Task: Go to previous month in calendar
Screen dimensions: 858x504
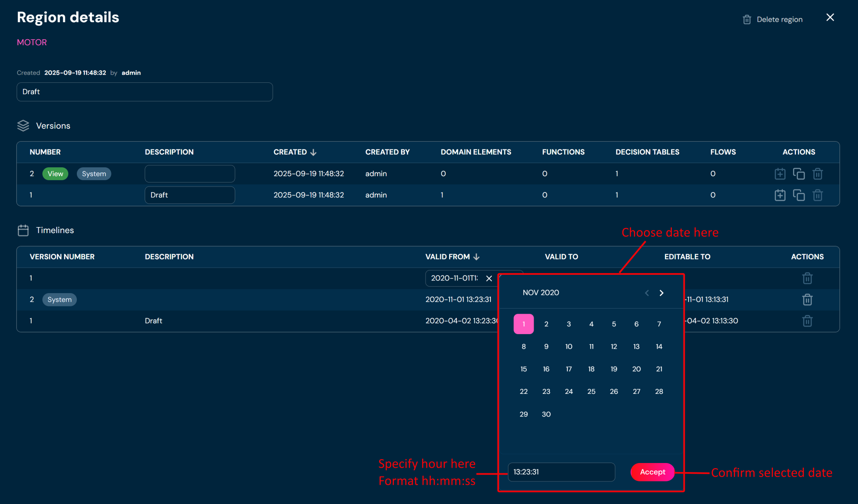Action: tap(647, 293)
